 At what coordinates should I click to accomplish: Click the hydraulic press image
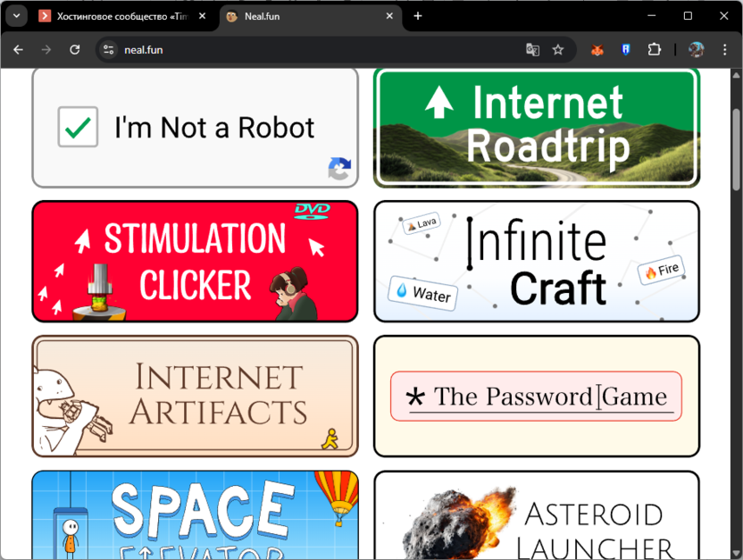coord(99,292)
